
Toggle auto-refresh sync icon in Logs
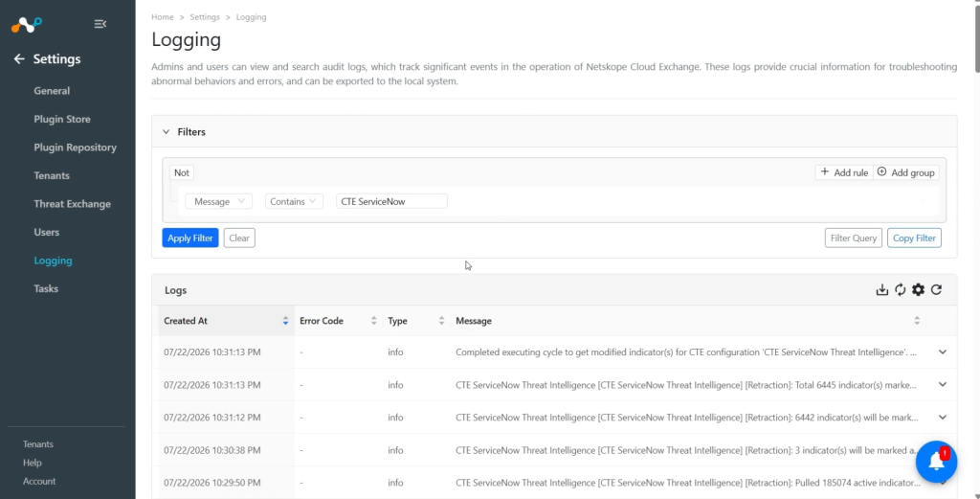(900, 289)
